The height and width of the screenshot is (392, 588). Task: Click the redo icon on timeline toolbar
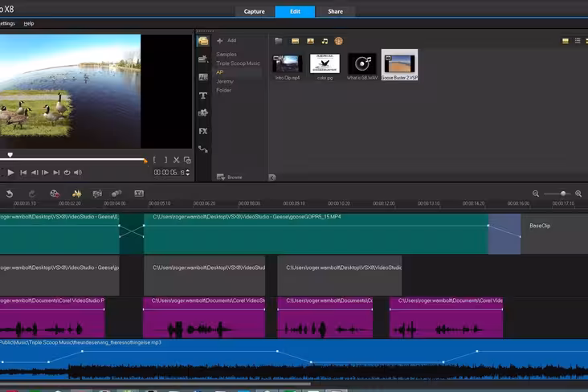(x=32, y=194)
